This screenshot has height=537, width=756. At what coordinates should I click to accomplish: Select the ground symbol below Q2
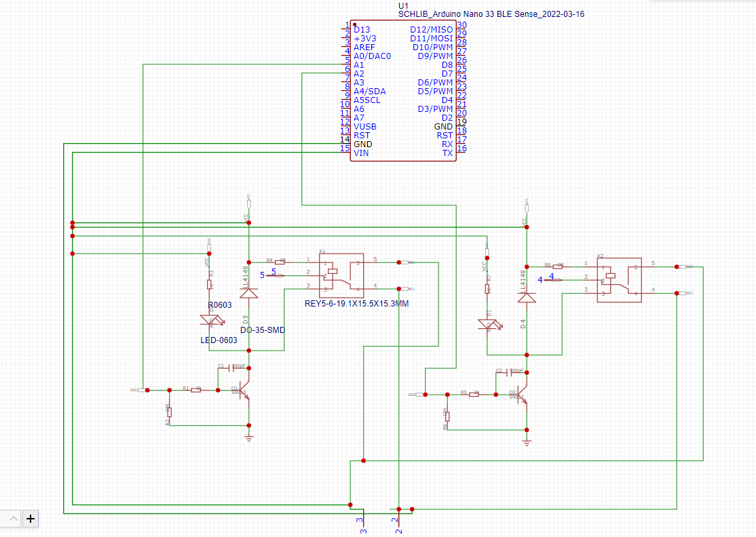click(527, 443)
